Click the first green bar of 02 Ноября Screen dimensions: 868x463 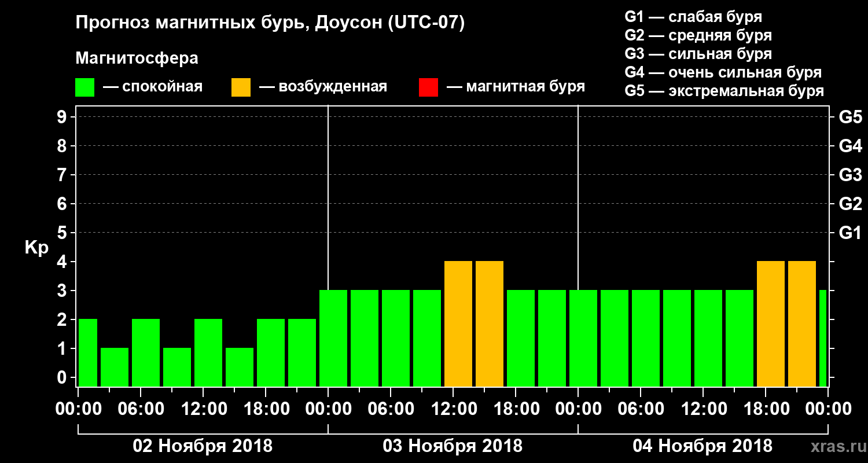pos(88,352)
